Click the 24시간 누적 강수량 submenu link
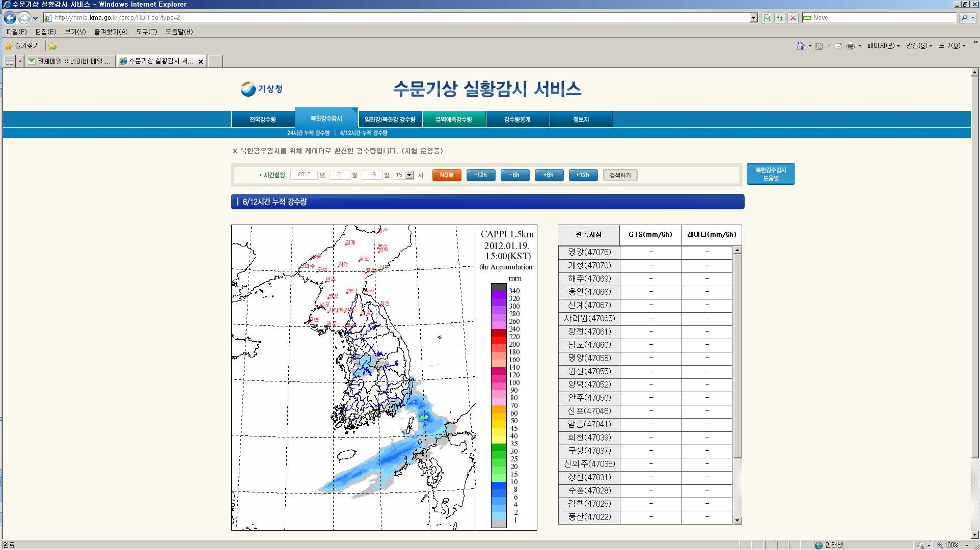 (308, 133)
